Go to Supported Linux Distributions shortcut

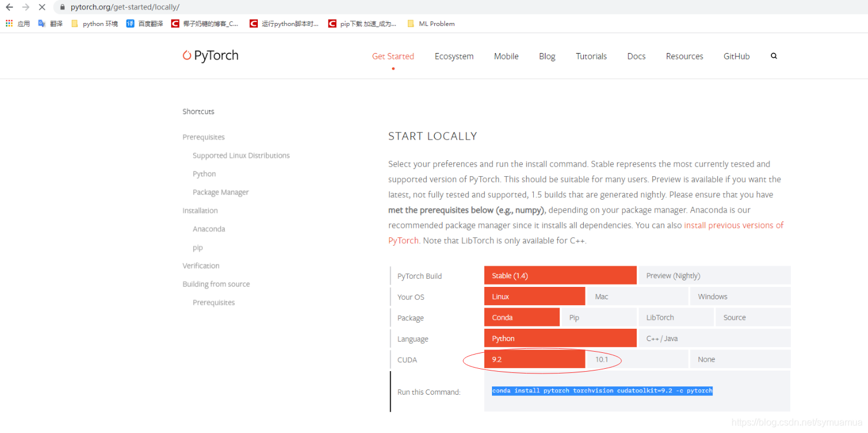241,156
